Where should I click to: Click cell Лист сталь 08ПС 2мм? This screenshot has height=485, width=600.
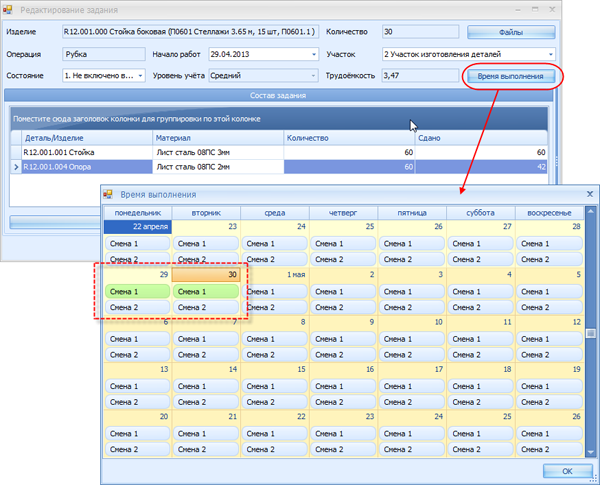tap(218, 167)
